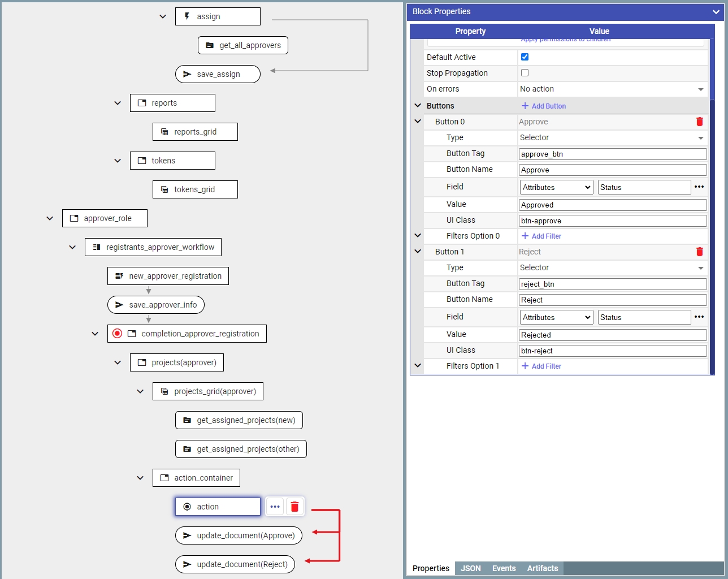Open the Events tab
Screen dimensions: 728x579
504,568
